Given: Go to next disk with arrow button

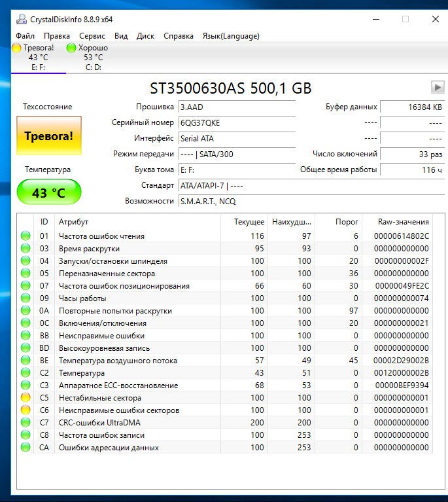Looking at the screenshot, I should [438, 87].
